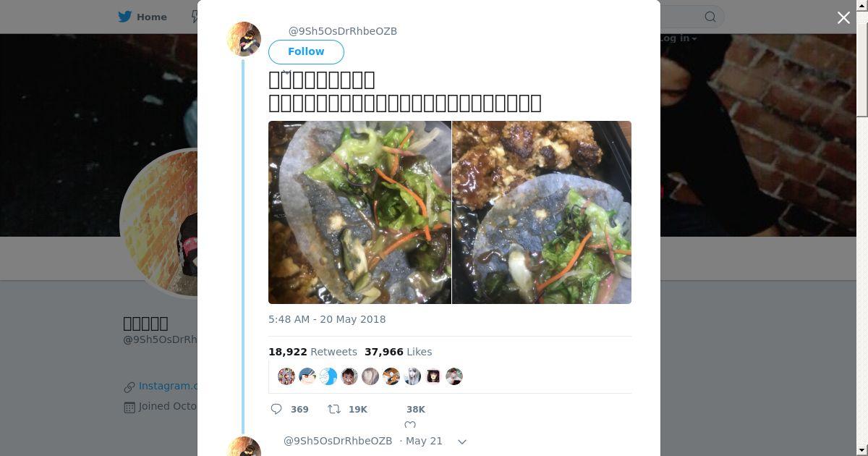Screen dimensions: 868x456
Task: Open the tweet author's avatar at top
Action: [x=244, y=39]
